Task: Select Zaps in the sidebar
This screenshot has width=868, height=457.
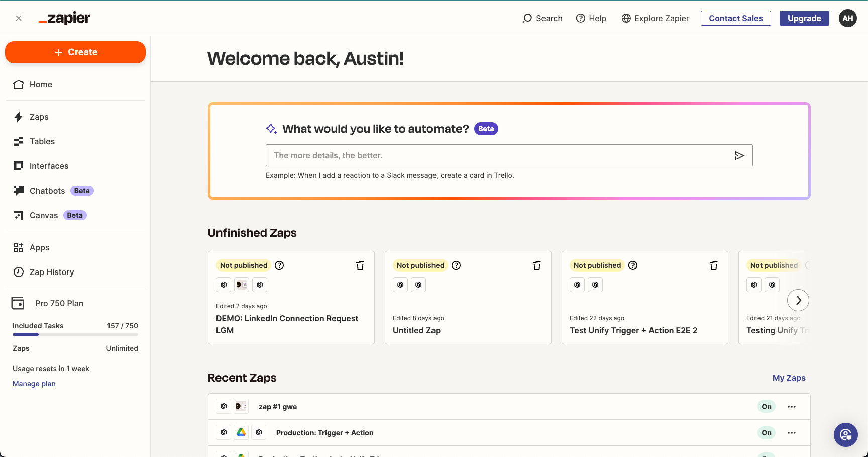Action: click(x=39, y=117)
